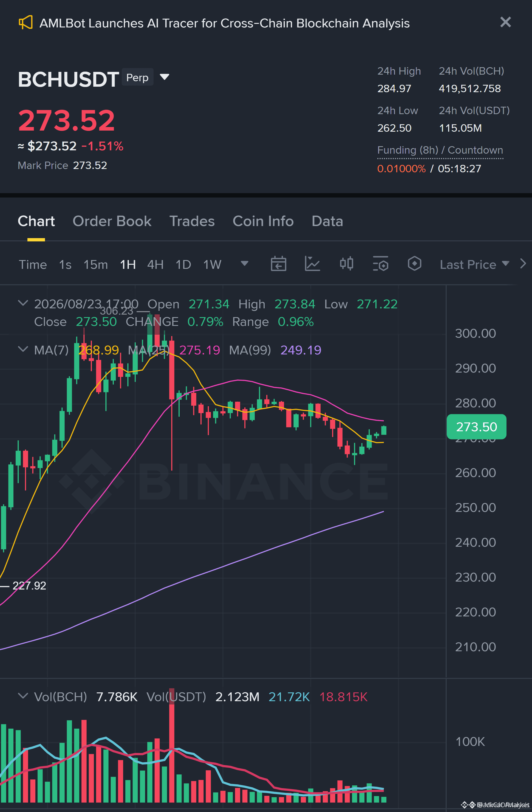Click the hexagon chart preferences icon

[415, 264]
